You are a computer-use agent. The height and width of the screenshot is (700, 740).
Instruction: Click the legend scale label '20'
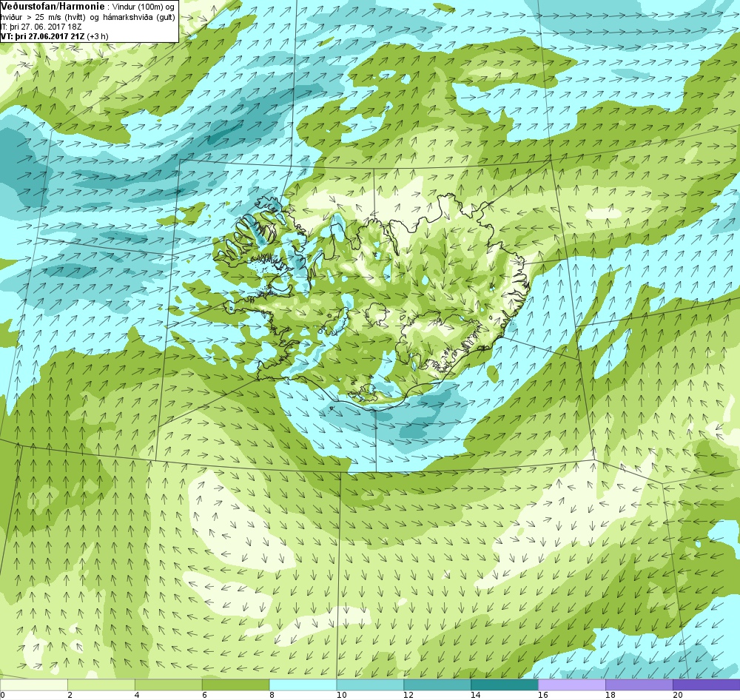(x=678, y=694)
